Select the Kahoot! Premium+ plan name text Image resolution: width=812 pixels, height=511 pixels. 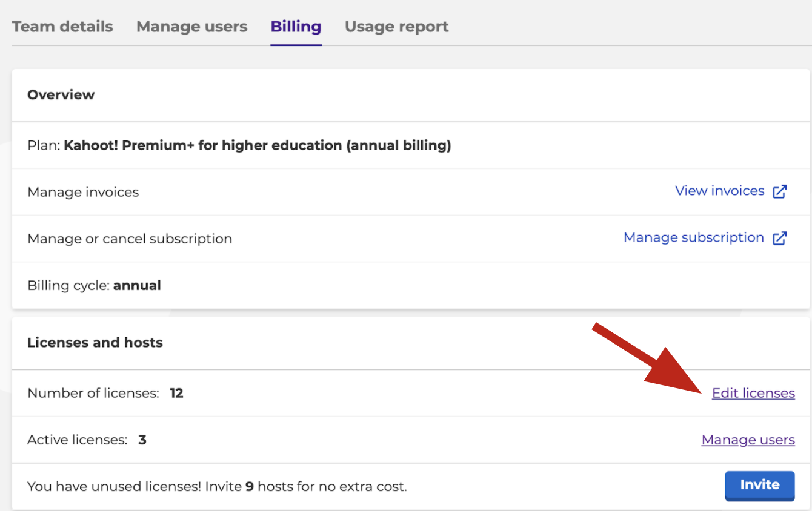point(258,145)
